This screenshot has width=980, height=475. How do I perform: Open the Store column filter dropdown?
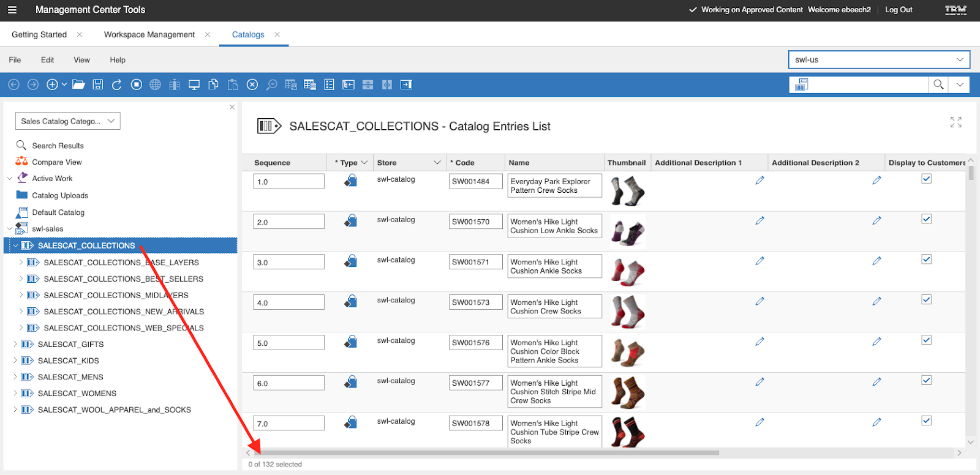[x=437, y=163]
